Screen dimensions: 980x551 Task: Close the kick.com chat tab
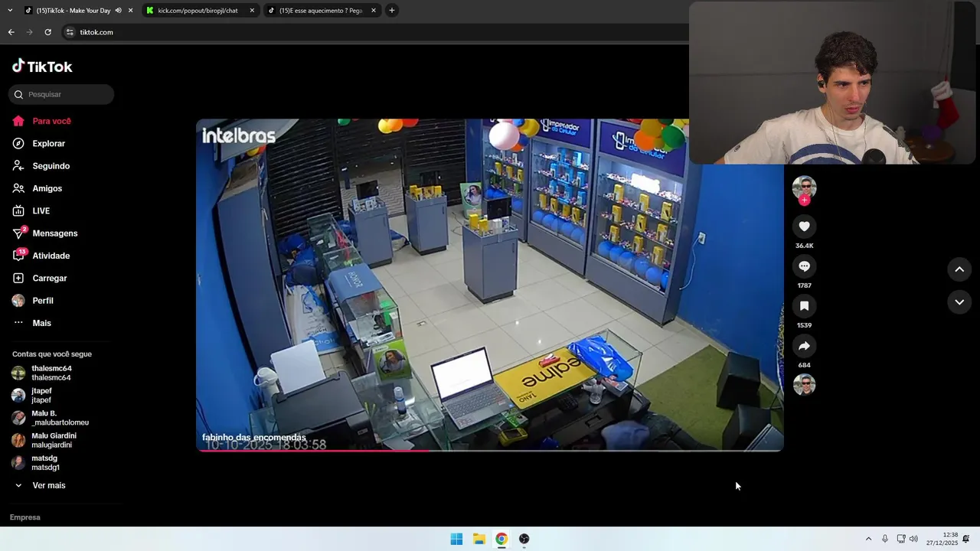(252, 11)
